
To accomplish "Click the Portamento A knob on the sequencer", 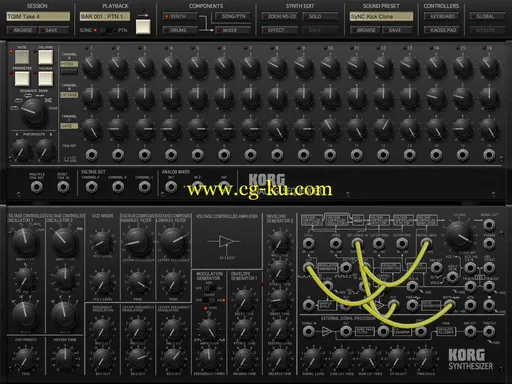I will click(x=21, y=150).
